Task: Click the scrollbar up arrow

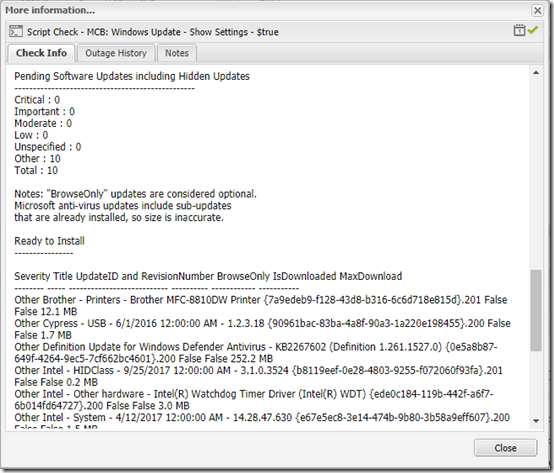Action: (536, 73)
